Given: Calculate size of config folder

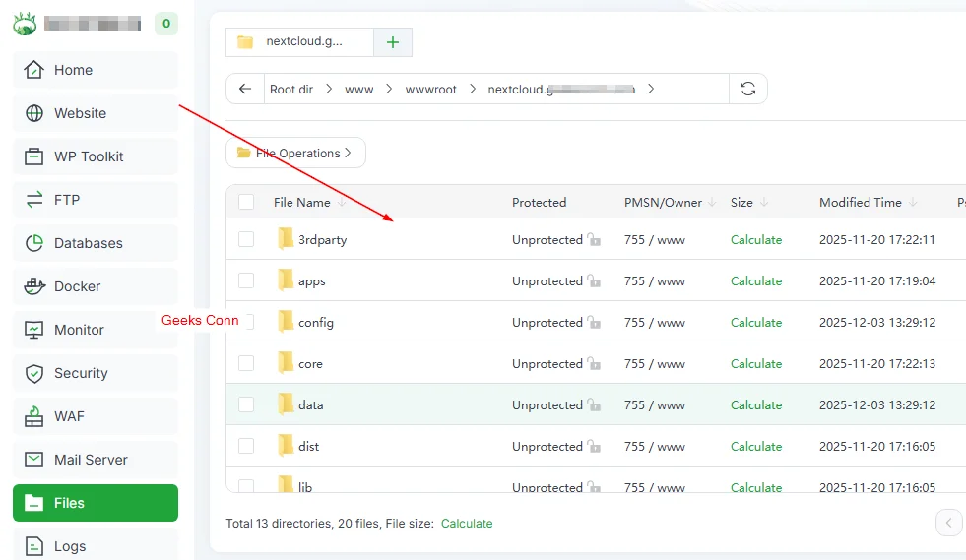Looking at the screenshot, I should tap(756, 322).
